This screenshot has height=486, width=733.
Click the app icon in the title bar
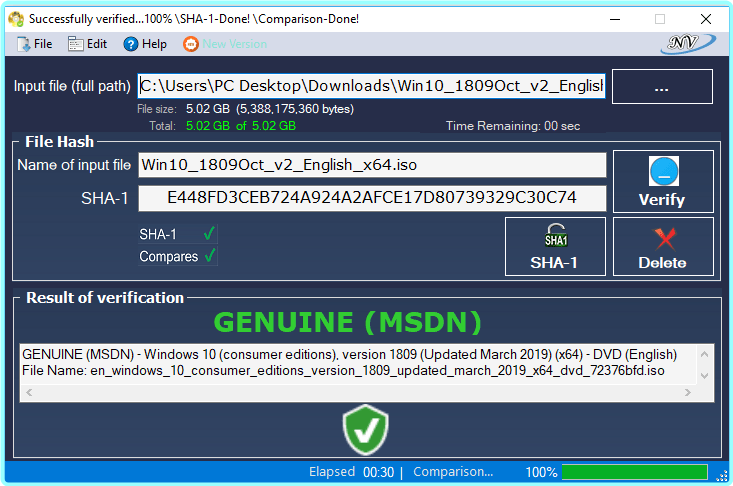(15, 19)
